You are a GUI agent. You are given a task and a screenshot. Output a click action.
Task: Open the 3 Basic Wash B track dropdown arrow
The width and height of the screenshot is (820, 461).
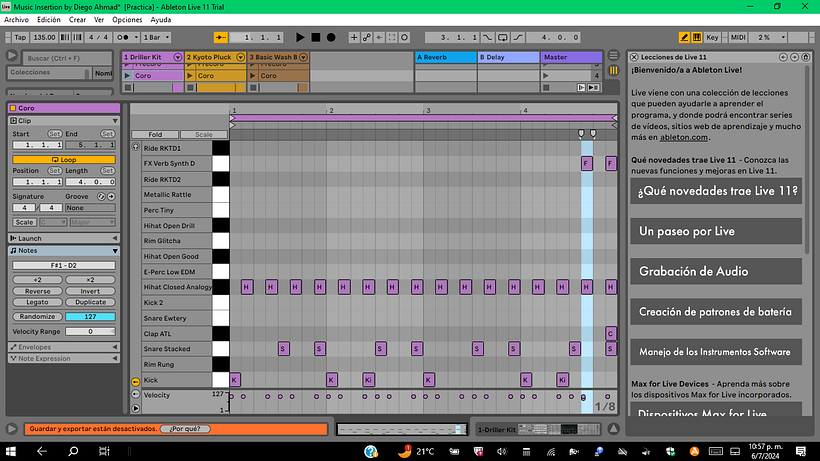coord(303,57)
